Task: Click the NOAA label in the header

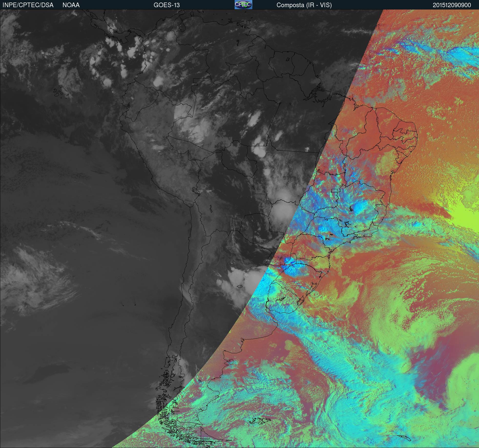Action: 71,5
